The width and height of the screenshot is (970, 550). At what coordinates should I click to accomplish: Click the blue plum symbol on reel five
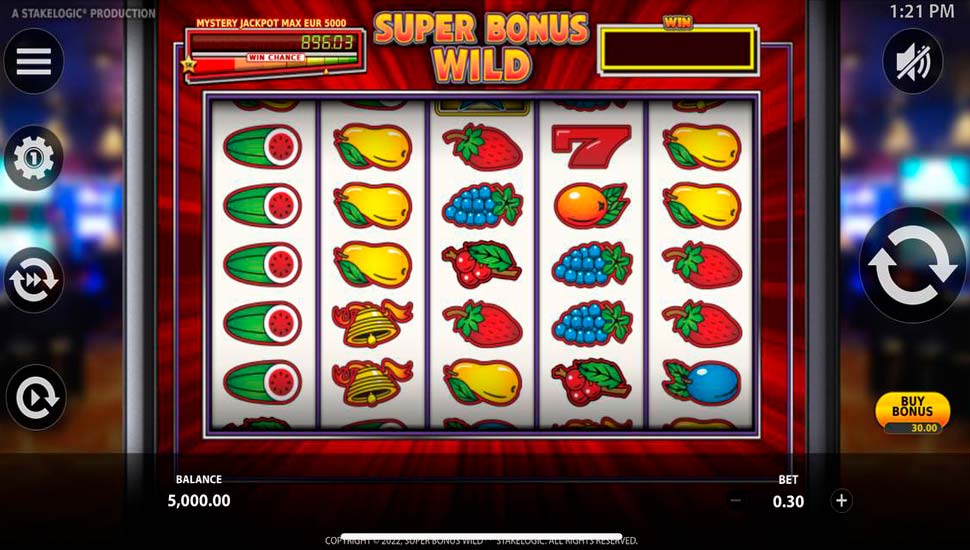tap(702, 382)
